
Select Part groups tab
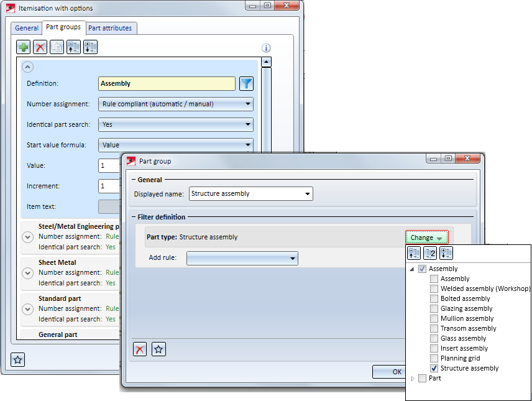pos(63,27)
